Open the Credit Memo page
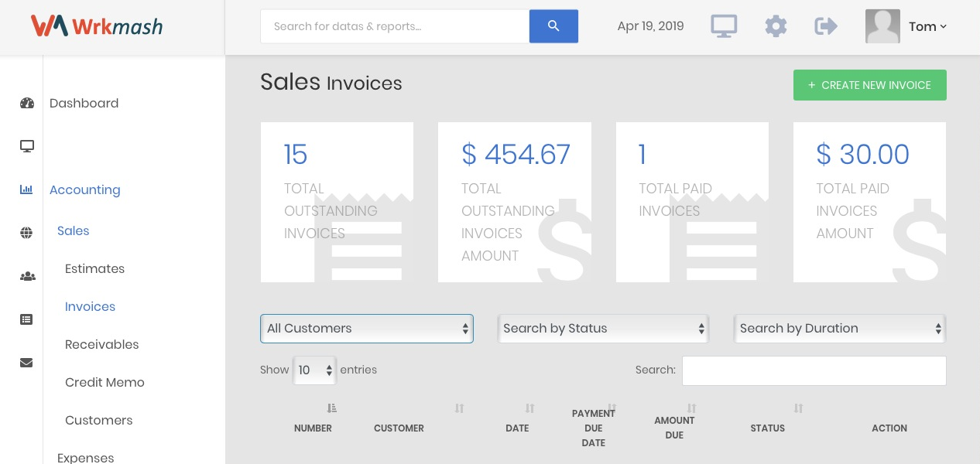Screen dimensions: 980x464 tap(105, 382)
